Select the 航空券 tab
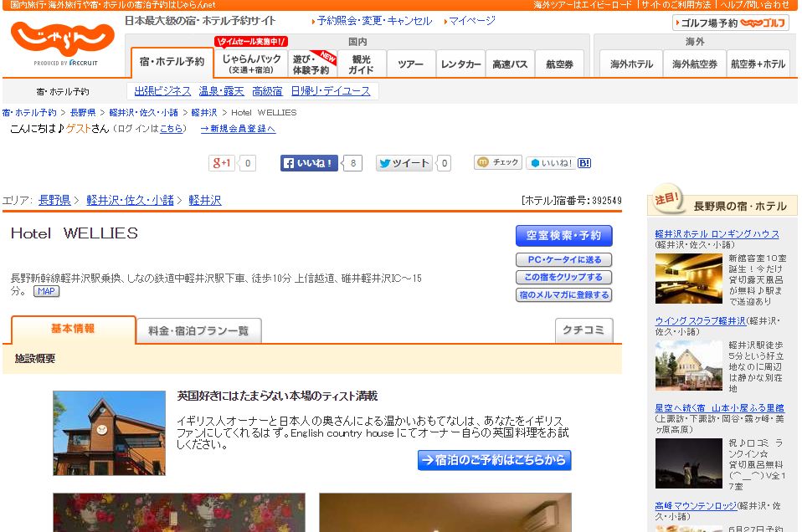This screenshot has height=532, width=802. click(x=559, y=64)
